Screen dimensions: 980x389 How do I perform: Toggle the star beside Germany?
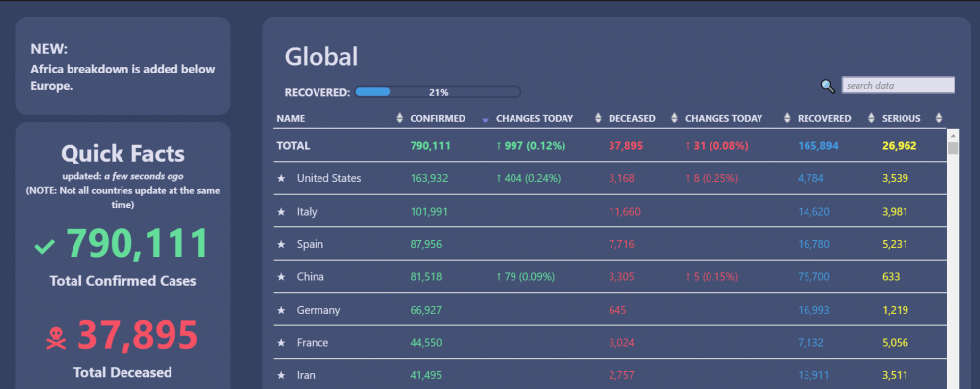pos(281,311)
